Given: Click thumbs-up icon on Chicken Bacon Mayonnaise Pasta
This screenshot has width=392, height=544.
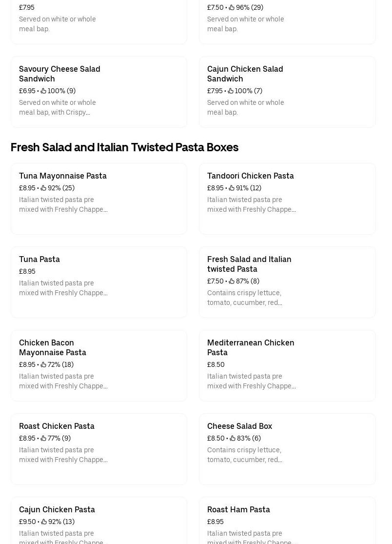Looking at the screenshot, I should [x=43, y=364].
